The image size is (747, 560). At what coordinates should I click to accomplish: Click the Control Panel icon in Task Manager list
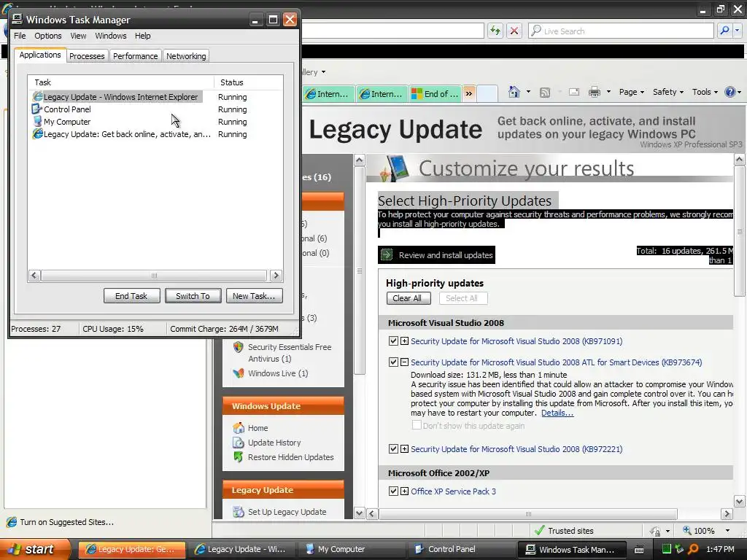point(36,109)
